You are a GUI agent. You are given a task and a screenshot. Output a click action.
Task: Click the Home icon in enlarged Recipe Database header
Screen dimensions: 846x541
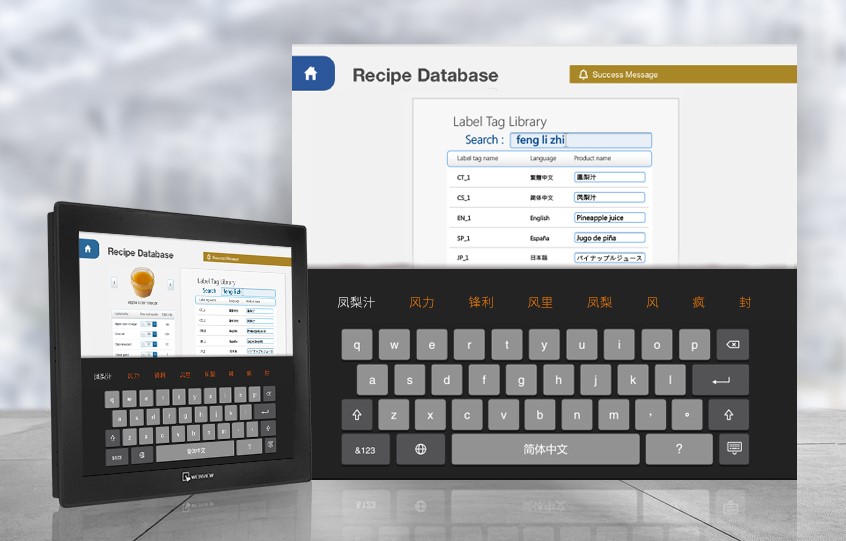(311, 74)
